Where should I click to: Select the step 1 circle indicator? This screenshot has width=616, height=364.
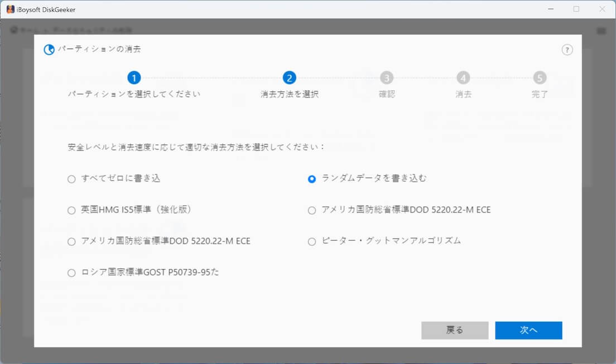pyautogui.click(x=134, y=78)
